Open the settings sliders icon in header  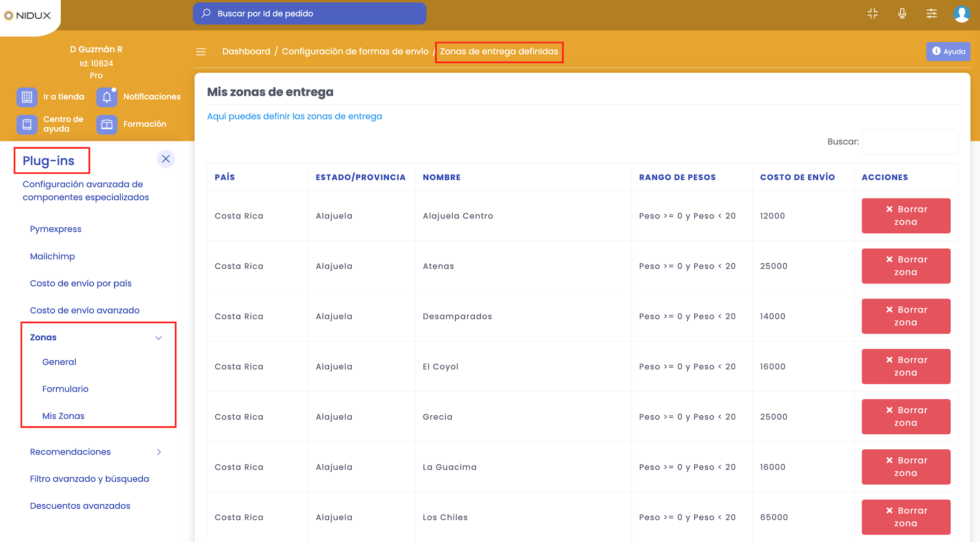coord(931,14)
